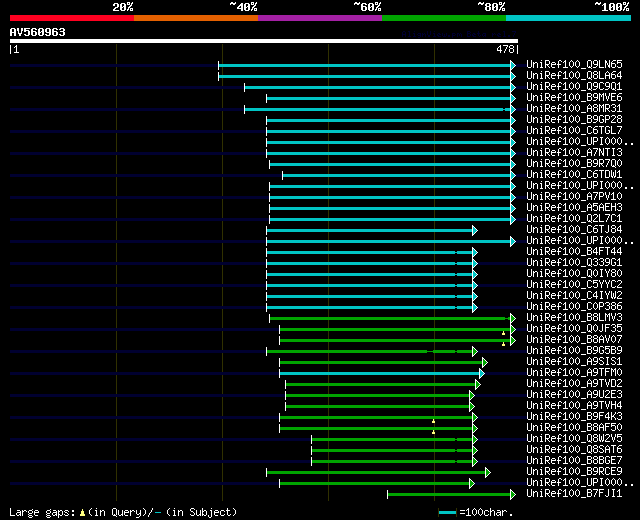Select the UniRef100_A7PV10 label
This screenshot has height=520, width=640.
pos(574,197)
